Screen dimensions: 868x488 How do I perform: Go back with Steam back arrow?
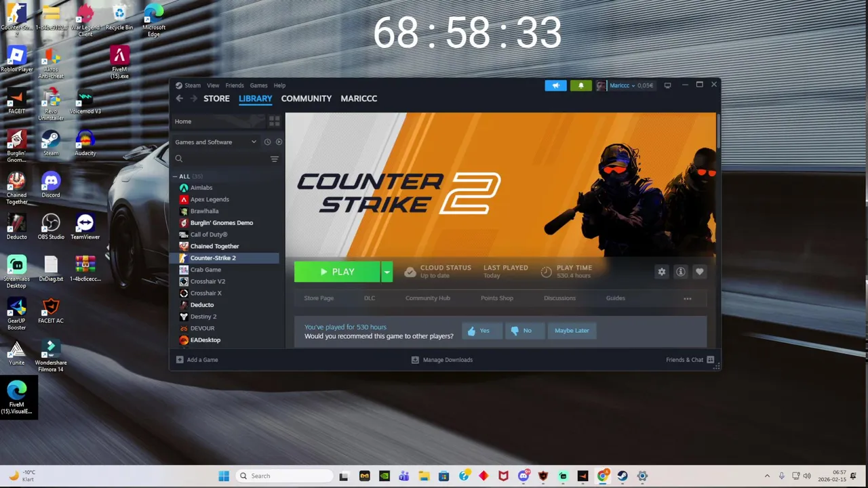[180, 98]
